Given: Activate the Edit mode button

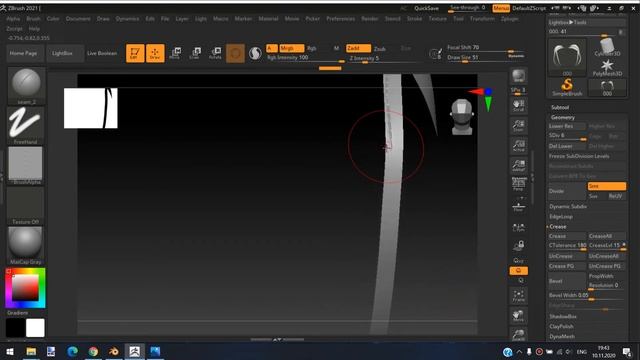Looking at the screenshot, I should pyautogui.click(x=135, y=53).
